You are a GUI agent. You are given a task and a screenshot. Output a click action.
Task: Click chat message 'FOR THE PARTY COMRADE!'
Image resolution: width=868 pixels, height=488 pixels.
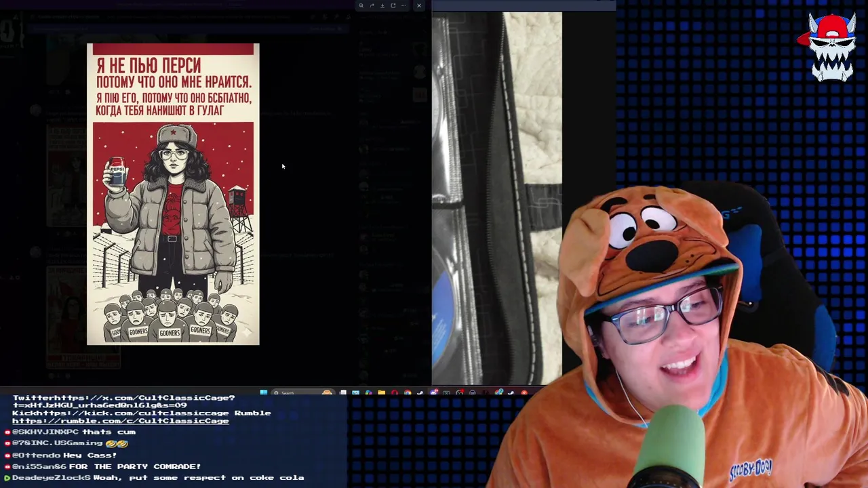[135, 466]
